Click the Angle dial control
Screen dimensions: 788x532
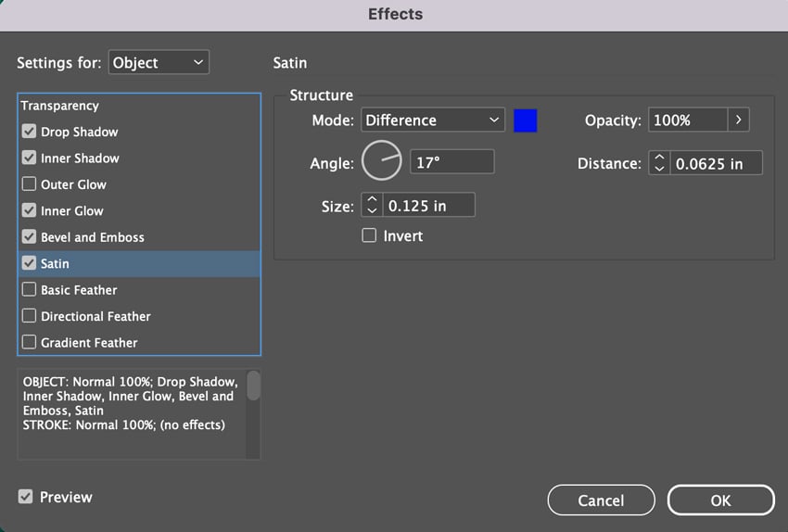[381, 160]
